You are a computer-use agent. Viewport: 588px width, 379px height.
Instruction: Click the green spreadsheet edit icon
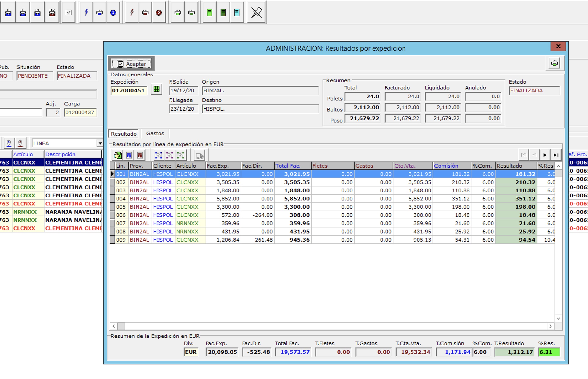click(x=118, y=155)
